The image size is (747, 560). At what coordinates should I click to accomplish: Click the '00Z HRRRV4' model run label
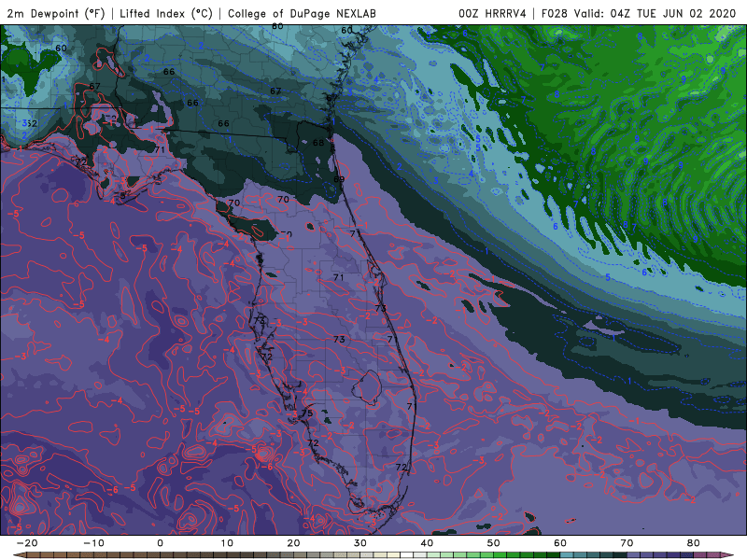492,13
